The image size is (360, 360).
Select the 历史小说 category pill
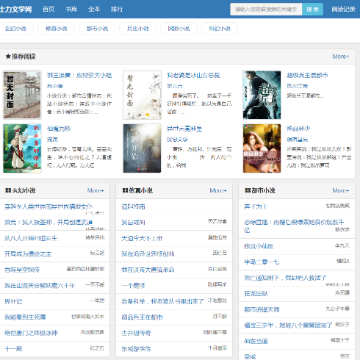(138, 29)
